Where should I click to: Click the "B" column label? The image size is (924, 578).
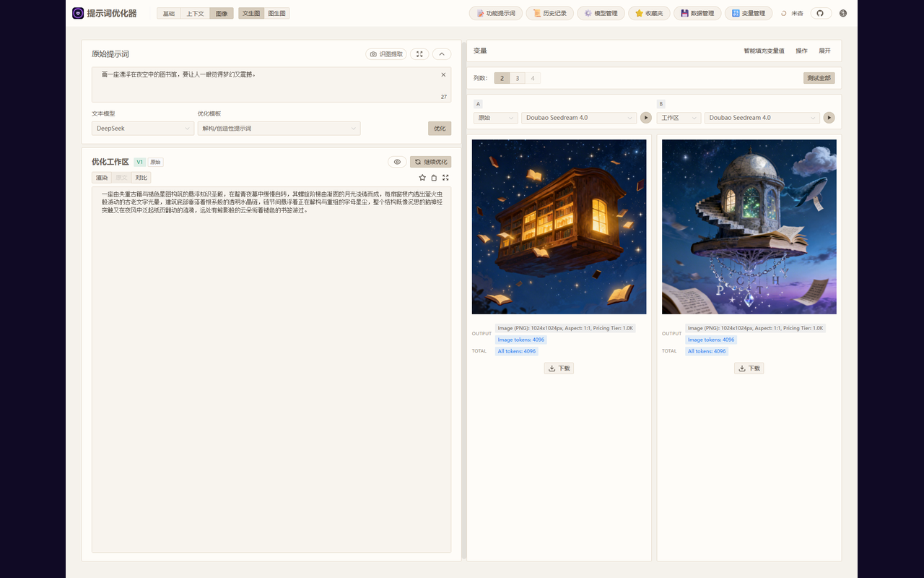point(661,104)
